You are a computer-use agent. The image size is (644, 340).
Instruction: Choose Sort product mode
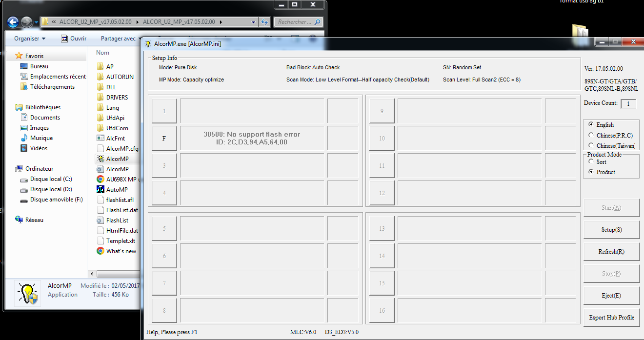(x=591, y=161)
